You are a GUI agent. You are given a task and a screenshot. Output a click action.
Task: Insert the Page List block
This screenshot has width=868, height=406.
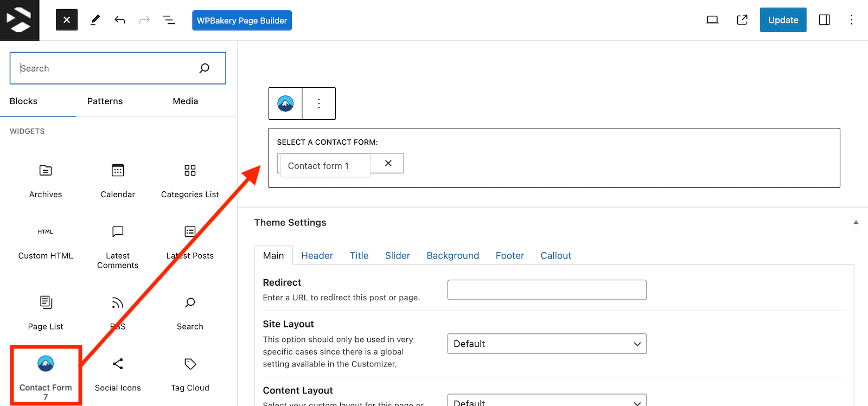46,313
